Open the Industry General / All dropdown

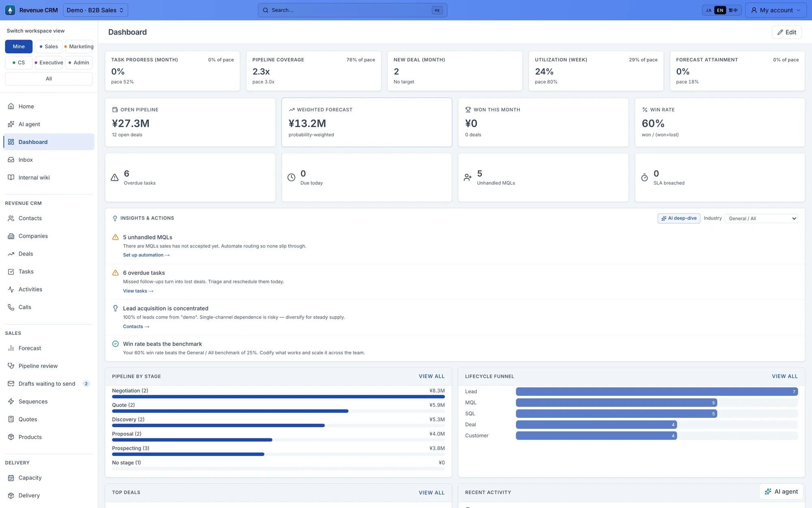tap(761, 219)
